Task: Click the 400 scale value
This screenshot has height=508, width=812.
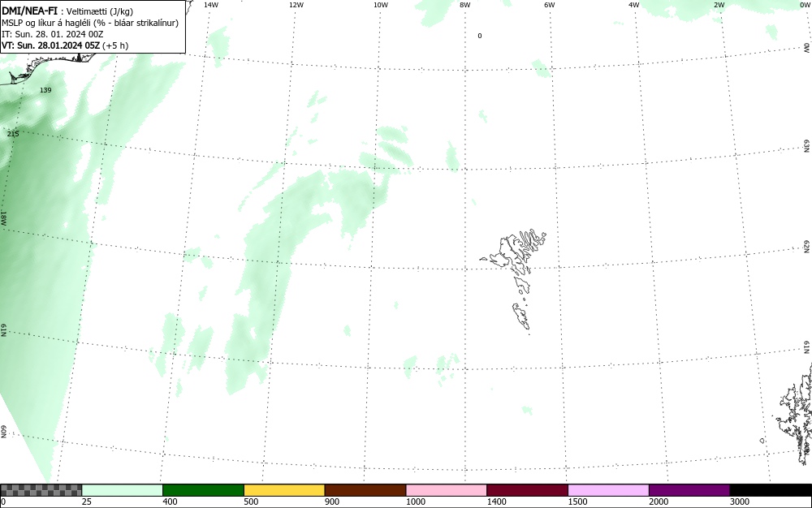Action: pos(170,502)
